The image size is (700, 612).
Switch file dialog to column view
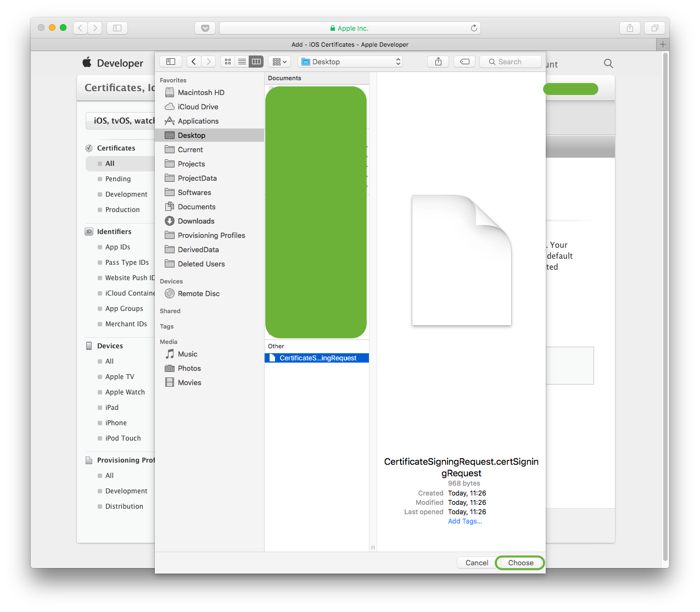coord(256,62)
